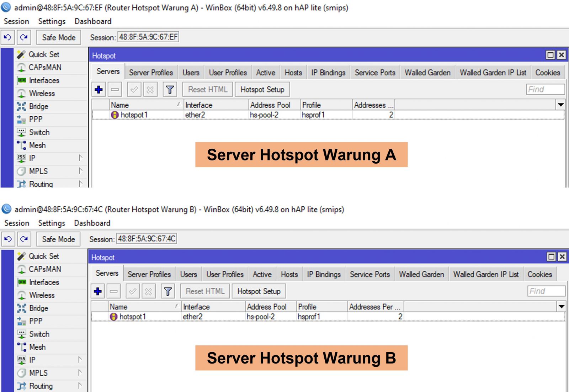
Task: Open the filter icon in Warung B Hotspot toolbar
Action: pyautogui.click(x=168, y=291)
